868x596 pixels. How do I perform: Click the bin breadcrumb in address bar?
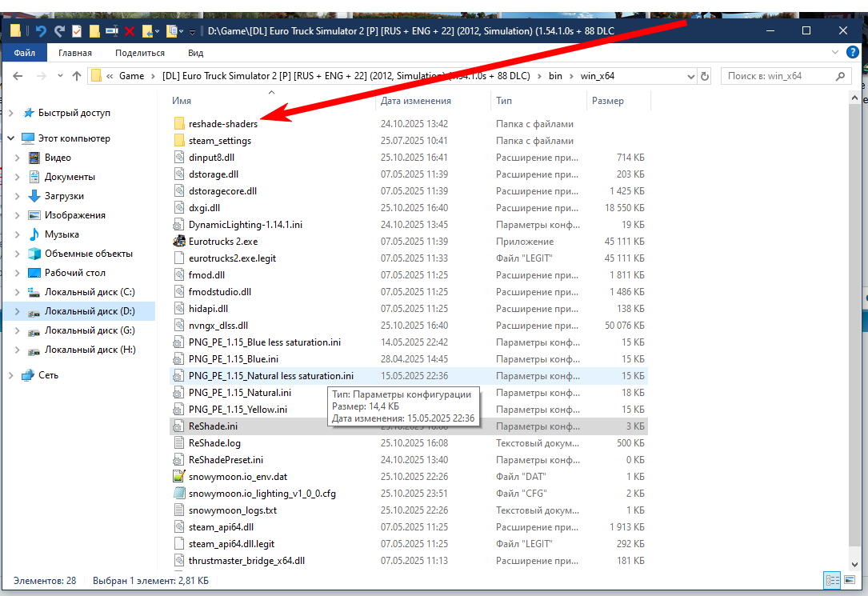click(555, 76)
